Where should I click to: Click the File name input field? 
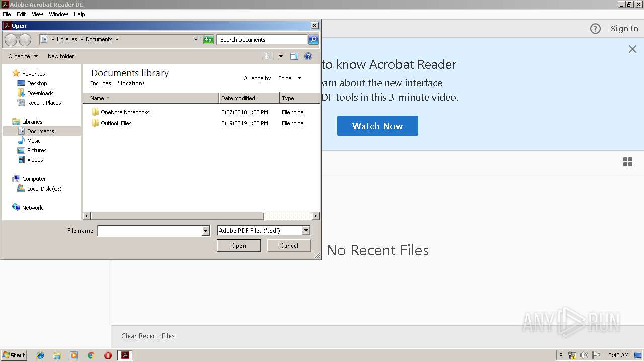click(149, 231)
